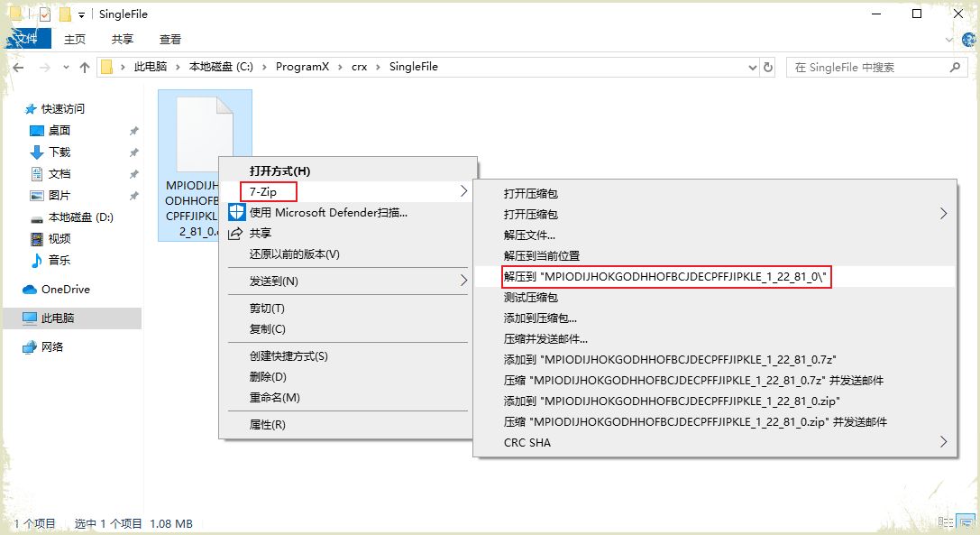
Task: Scan with Microsoft Defender from the context menu
Action: click(x=328, y=213)
